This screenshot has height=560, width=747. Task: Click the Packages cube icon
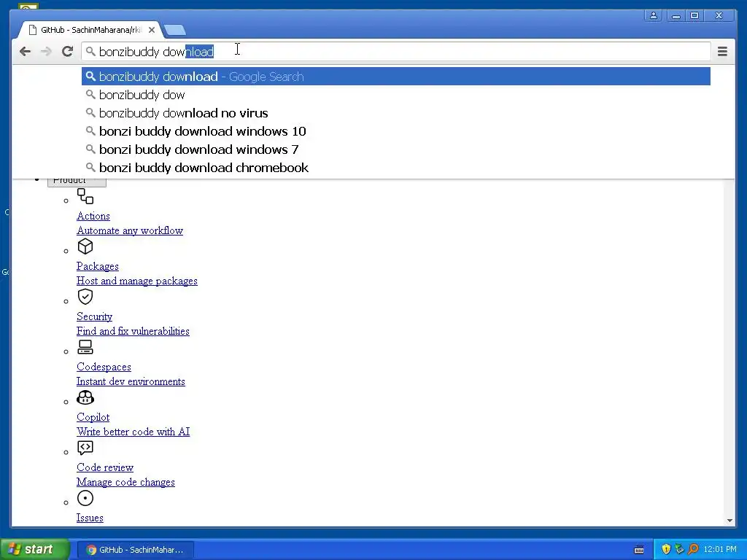click(85, 246)
